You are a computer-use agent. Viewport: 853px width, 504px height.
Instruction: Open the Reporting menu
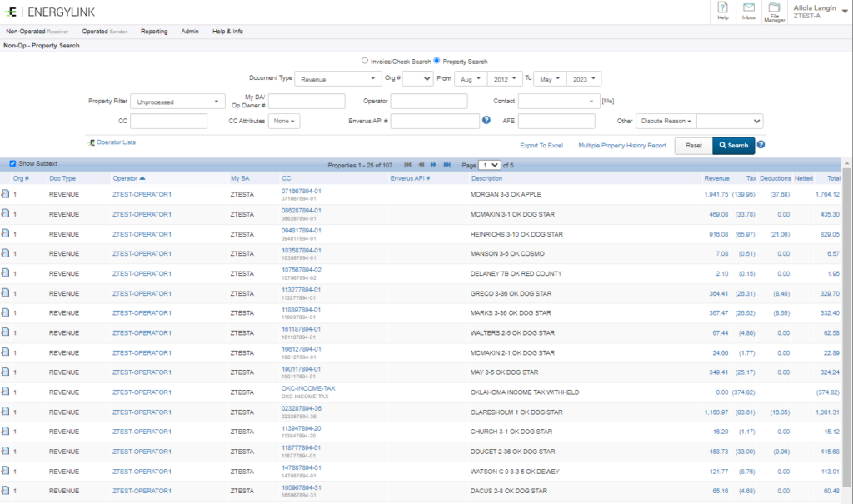coord(154,32)
